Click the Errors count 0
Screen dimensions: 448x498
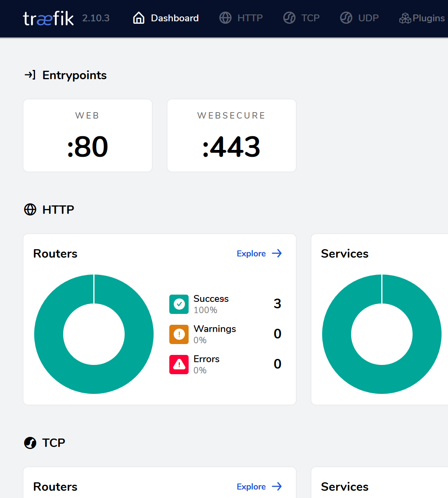coord(277,364)
